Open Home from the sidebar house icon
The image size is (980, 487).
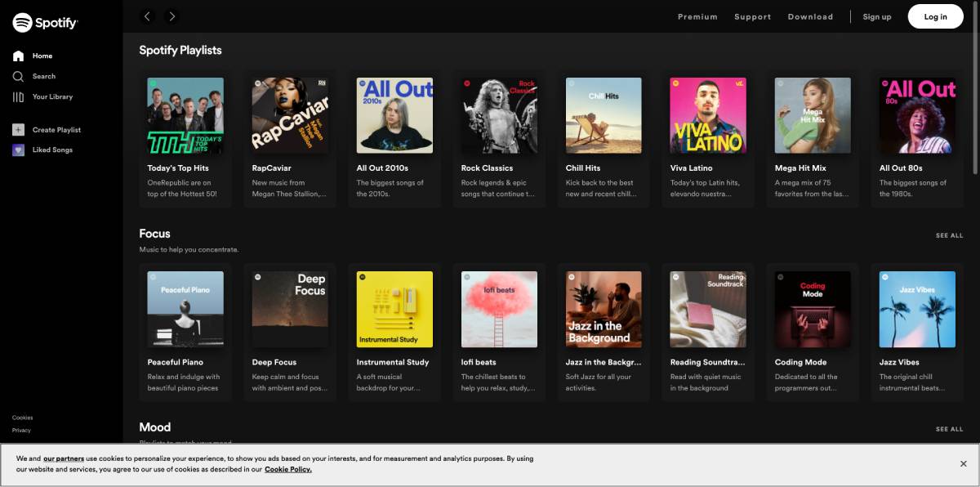click(x=18, y=56)
